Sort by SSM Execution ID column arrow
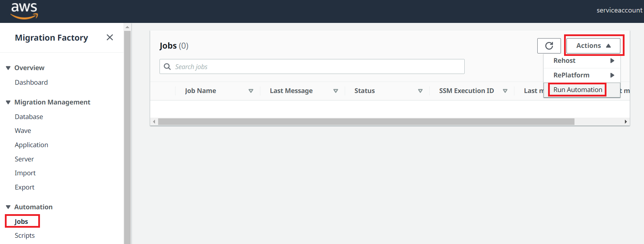This screenshot has width=644, height=244. (505, 91)
